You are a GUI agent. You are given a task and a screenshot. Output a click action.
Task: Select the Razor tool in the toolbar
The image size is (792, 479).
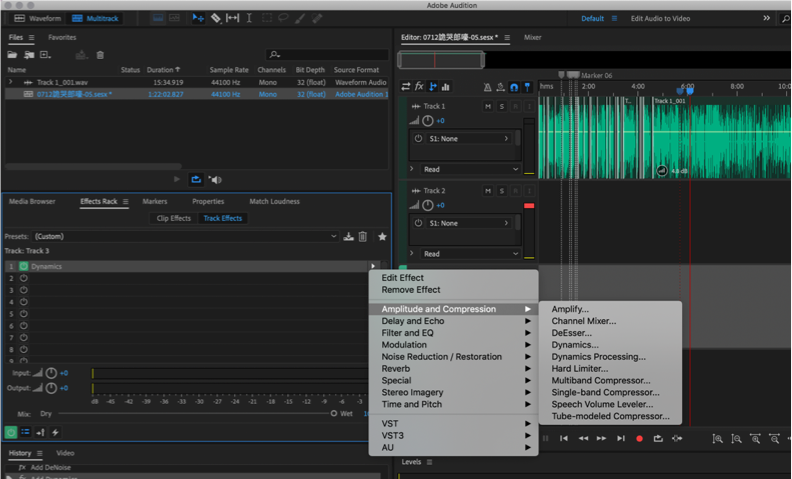216,18
